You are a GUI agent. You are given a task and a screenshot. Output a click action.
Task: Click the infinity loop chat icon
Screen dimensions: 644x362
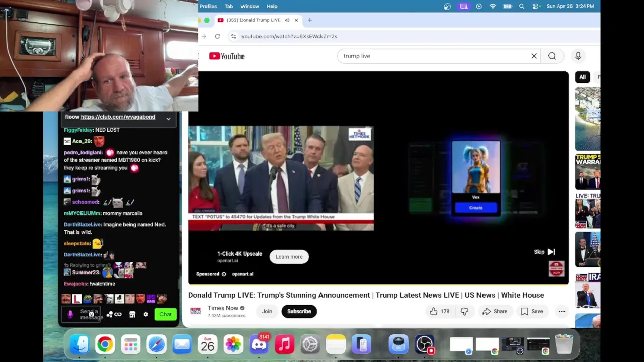point(118,315)
